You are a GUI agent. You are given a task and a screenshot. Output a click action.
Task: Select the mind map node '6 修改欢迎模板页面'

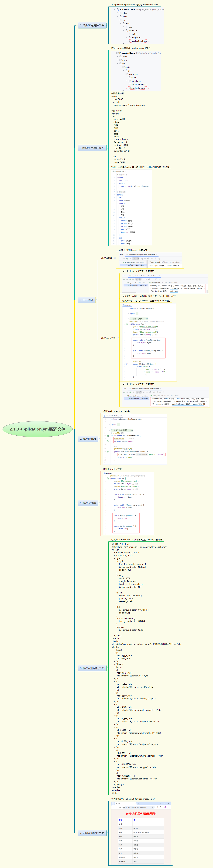pos(92,668)
